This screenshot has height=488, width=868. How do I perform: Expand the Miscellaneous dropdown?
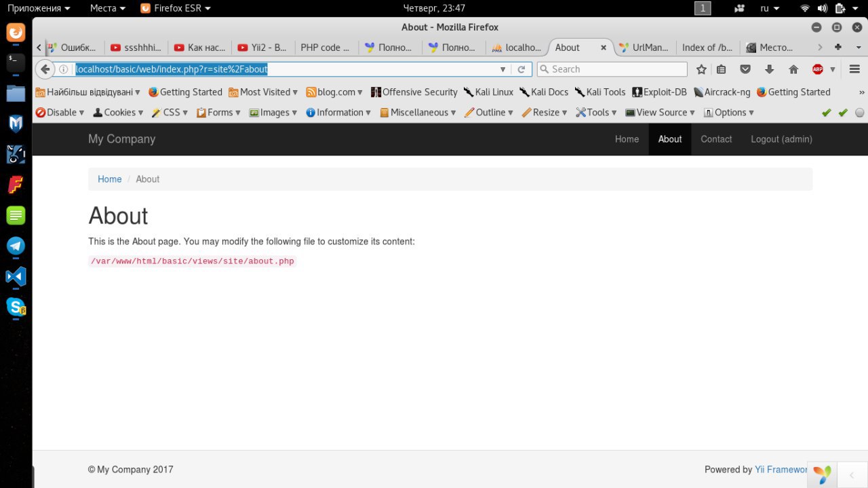tap(418, 113)
